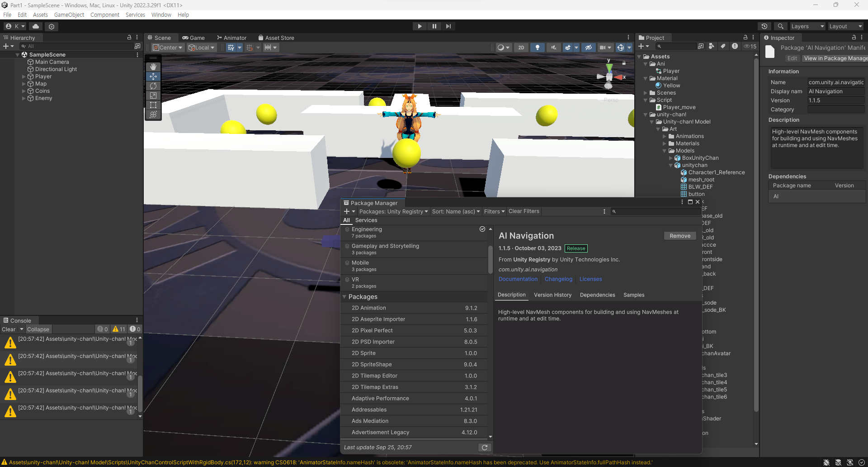The width and height of the screenshot is (868, 467).
Task: Toggle hidden packages visibility count 15
Action: tap(750, 46)
